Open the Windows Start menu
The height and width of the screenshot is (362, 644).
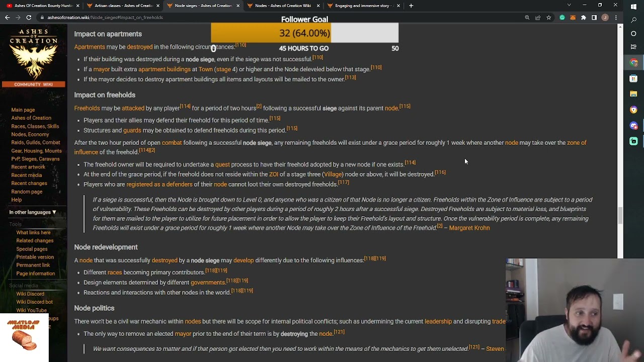633,7
